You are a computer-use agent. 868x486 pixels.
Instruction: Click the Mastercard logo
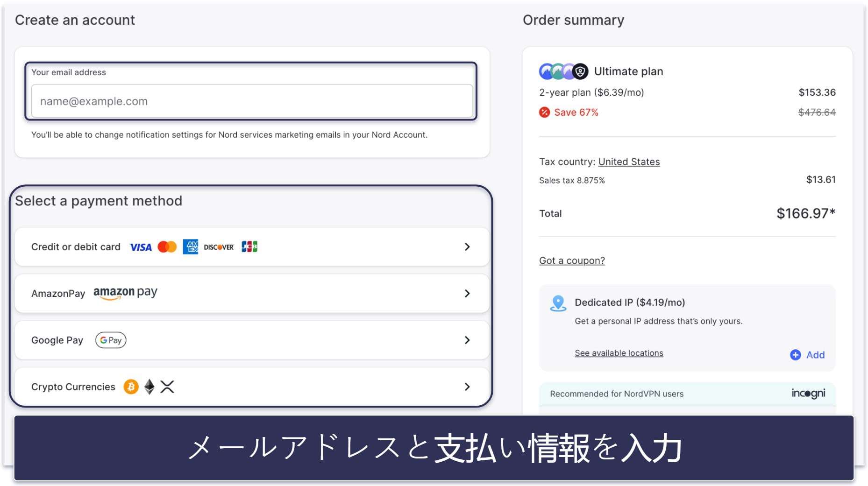pos(167,247)
